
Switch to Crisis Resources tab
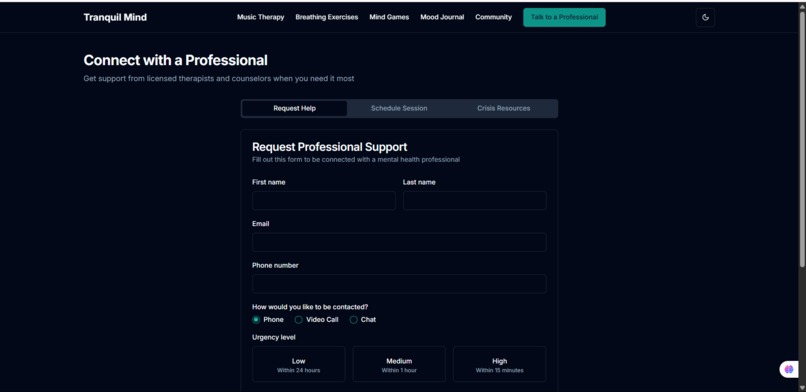tap(503, 108)
